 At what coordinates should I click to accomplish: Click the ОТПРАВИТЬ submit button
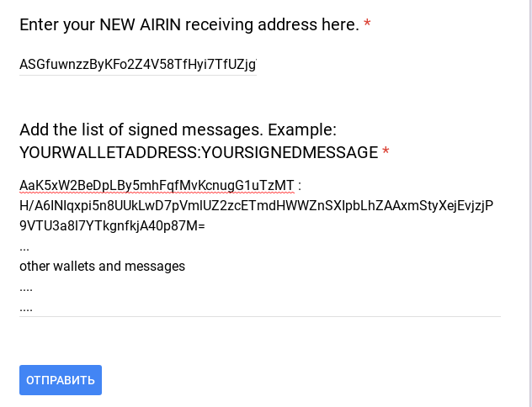coord(61,380)
